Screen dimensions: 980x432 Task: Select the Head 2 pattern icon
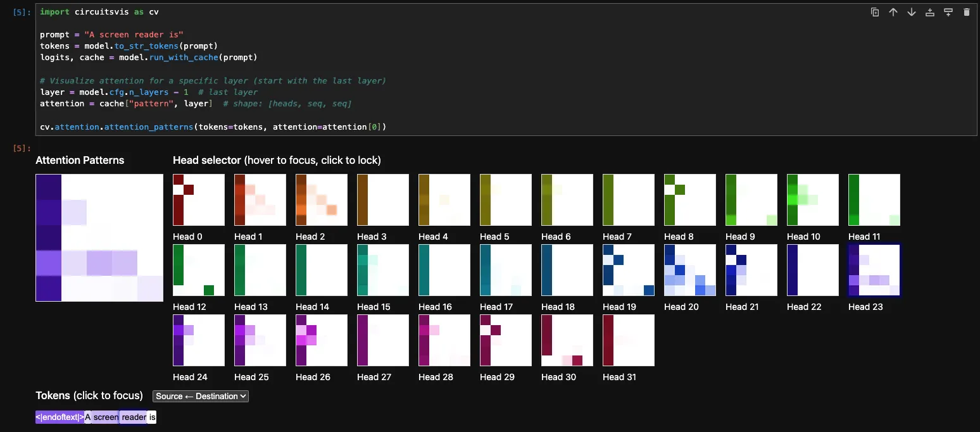(x=321, y=199)
